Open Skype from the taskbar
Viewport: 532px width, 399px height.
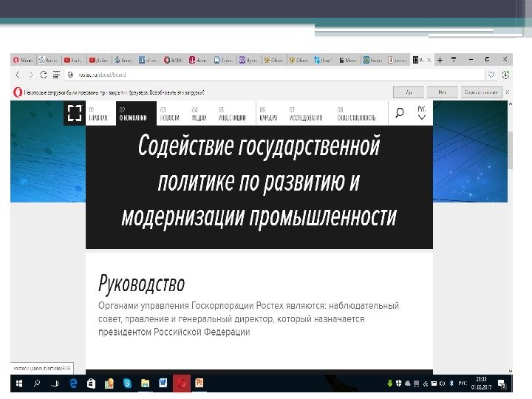(127, 383)
